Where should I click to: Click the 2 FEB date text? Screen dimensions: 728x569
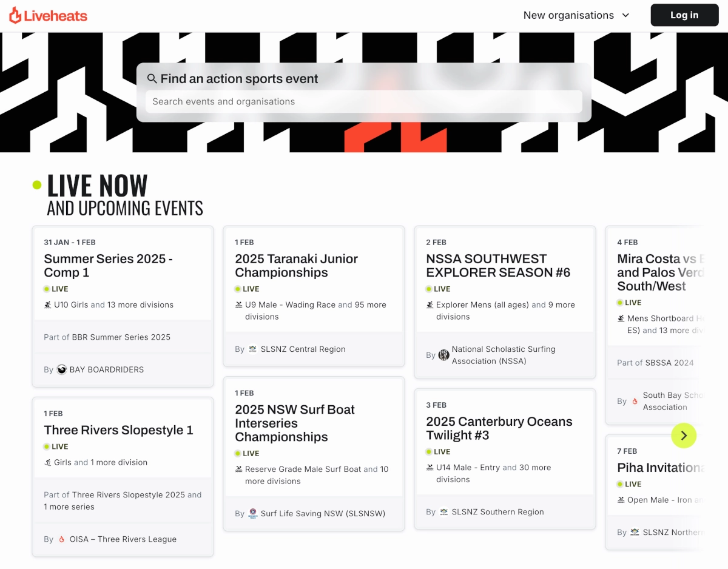pos(436,243)
